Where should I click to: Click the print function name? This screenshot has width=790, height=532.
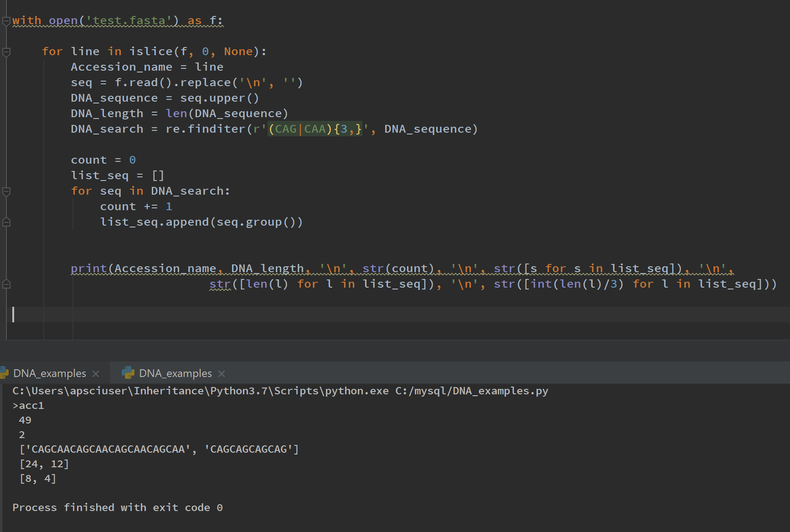(x=88, y=269)
